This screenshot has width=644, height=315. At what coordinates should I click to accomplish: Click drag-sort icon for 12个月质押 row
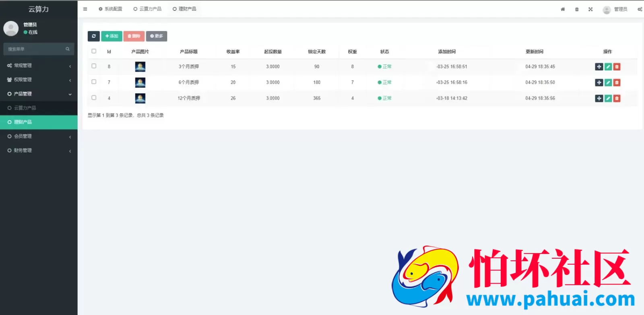pyautogui.click(x=599, y=98)
